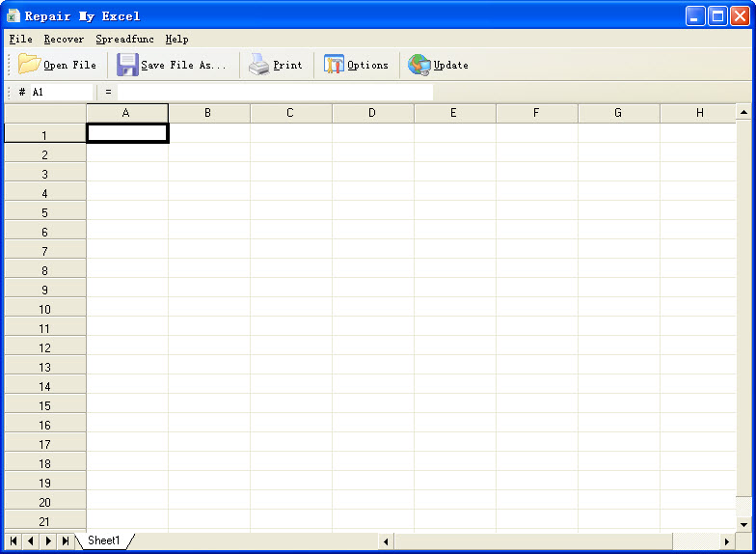Click the Save File As floppy icon
Image resolution: width=756 pixels, height=554 pixels.
[x=127, y=65]
